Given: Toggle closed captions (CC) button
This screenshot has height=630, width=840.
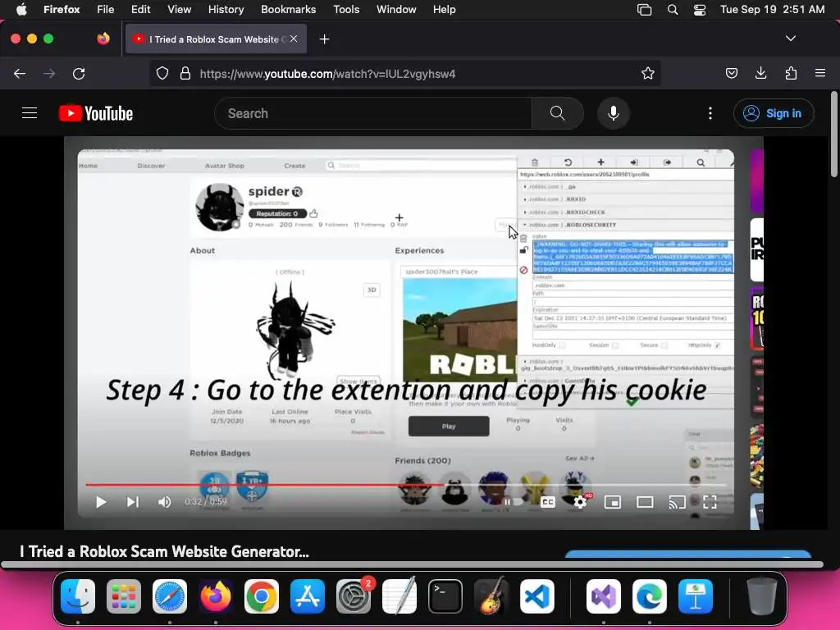Looking at the screenshot, I should pyautogui.click(x=547, y=502).
